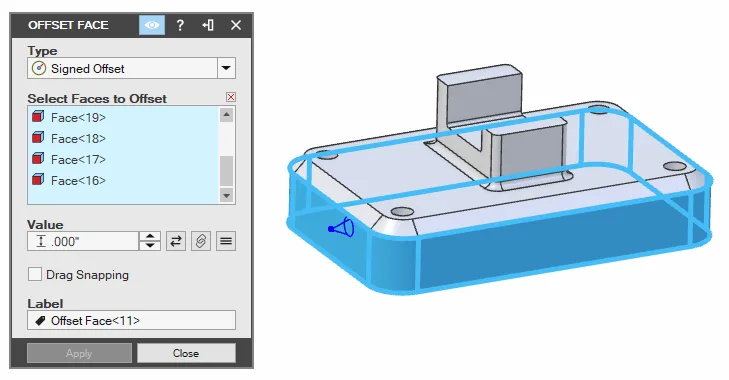Click the OFFSET FACE title text
This screenshot has width=729, height=380.
(68, 25)
